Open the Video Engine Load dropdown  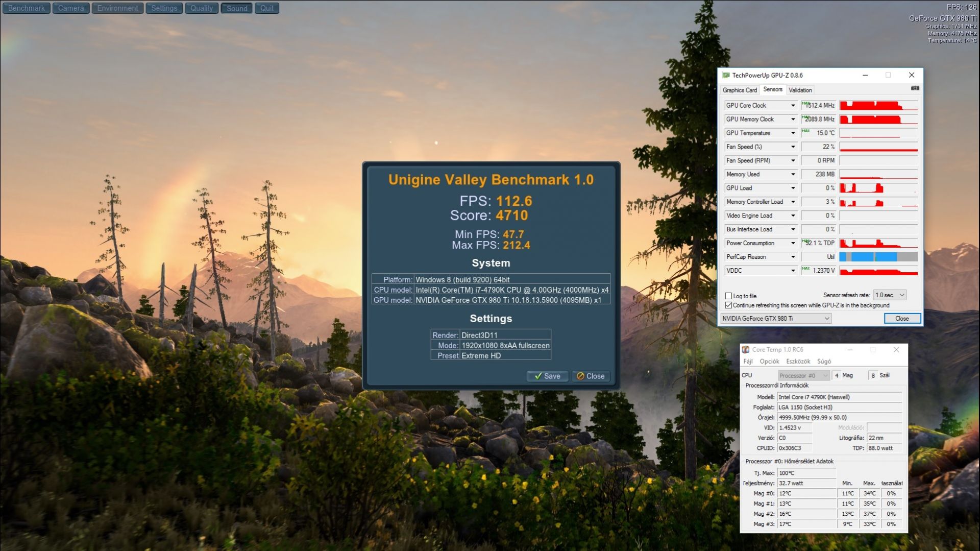(793, 216)
